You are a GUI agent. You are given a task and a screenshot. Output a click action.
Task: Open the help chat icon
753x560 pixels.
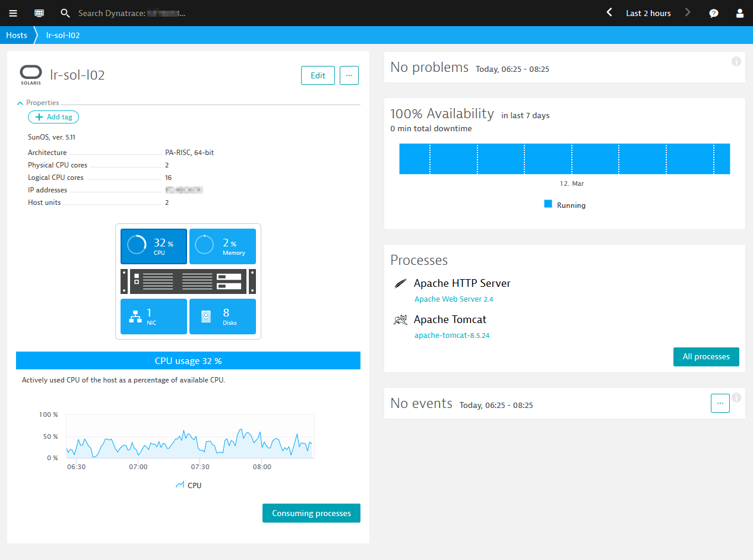point(714,13)
